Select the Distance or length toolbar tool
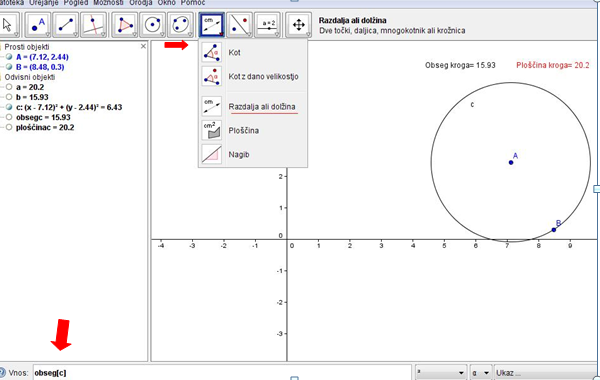Viewport: 600px width, 380px height. (212, 25)
